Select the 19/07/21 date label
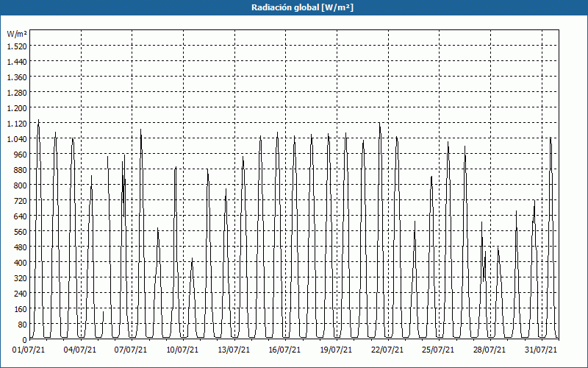The width and height of the screenshot is (588, 368). (x=336, y=350)
